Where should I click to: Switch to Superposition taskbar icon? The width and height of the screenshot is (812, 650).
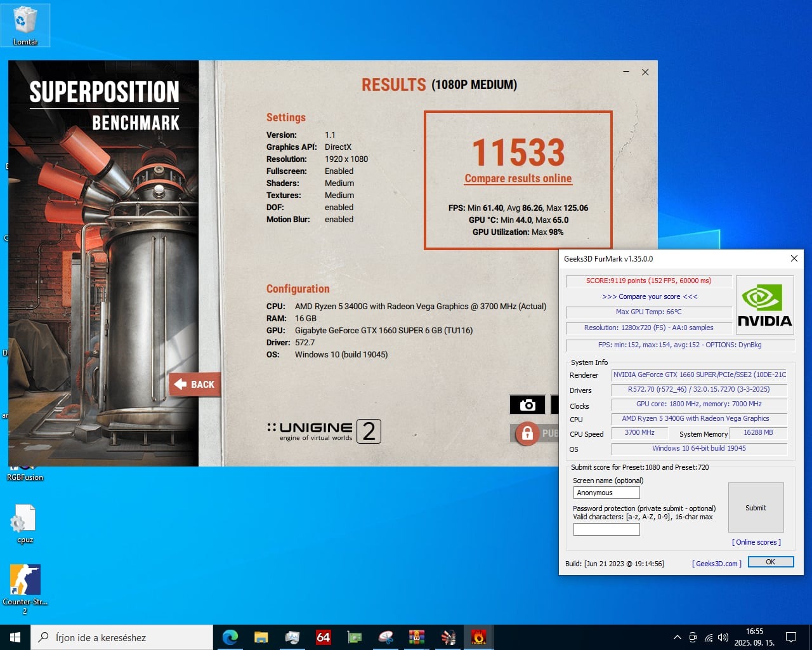pos(448,637)
